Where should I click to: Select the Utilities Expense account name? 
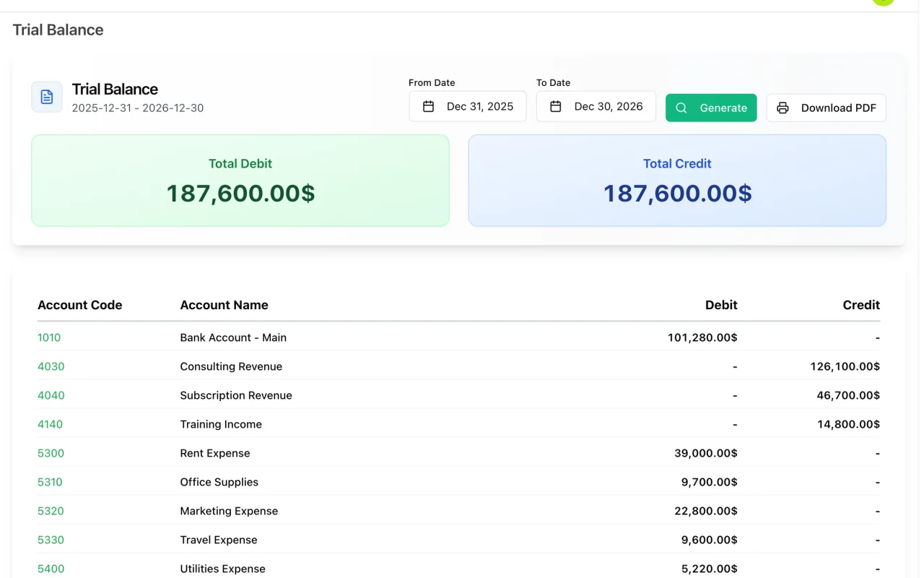coord(222,569)
